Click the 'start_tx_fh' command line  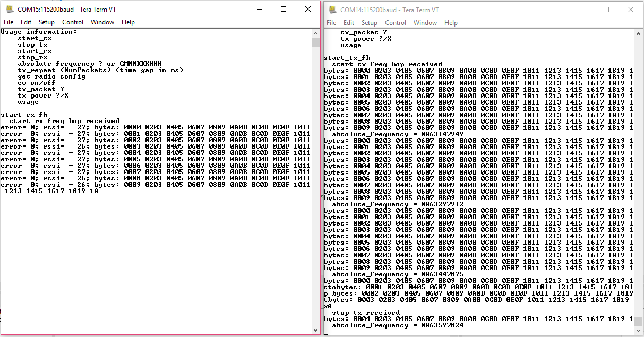[x=347, y=58]
